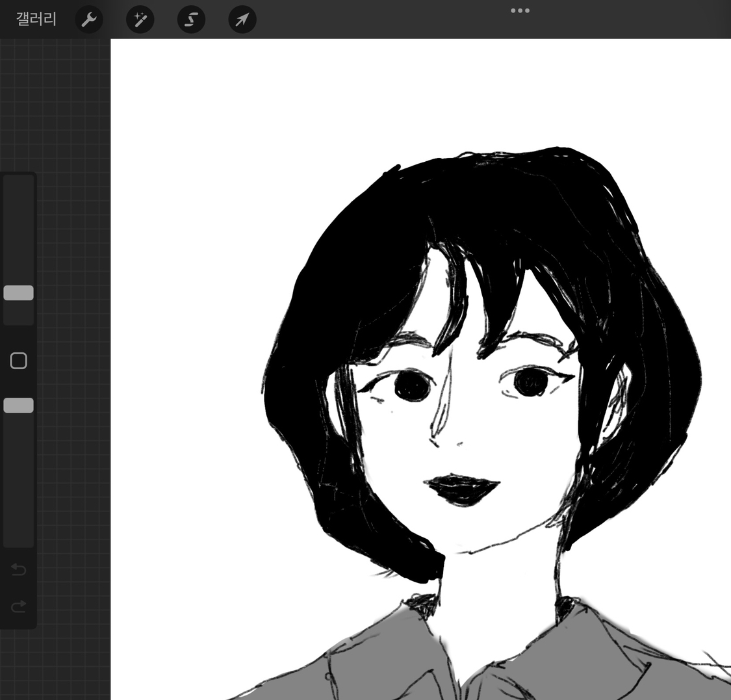Tap the square Modify button in sidebar
The width and height of the screenshot is (731, 700).
click(x=18, y=361)
